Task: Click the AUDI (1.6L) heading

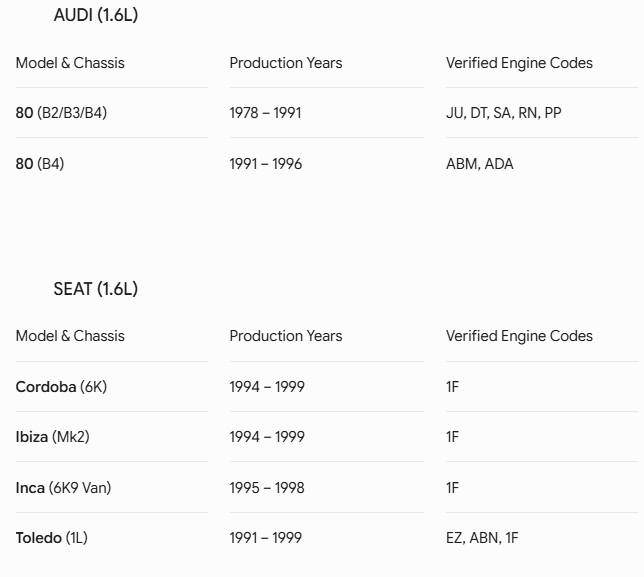Action: pyautogui.click(x=96, y=15)
